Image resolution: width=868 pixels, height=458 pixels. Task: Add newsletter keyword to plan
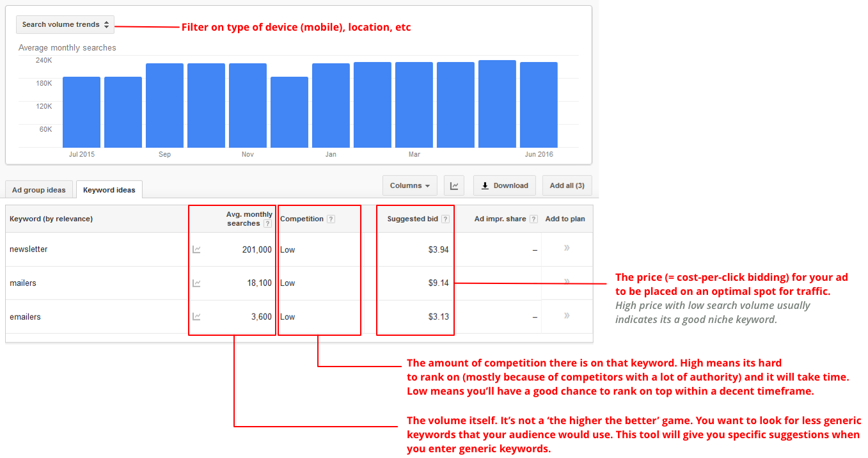point(567,248)
